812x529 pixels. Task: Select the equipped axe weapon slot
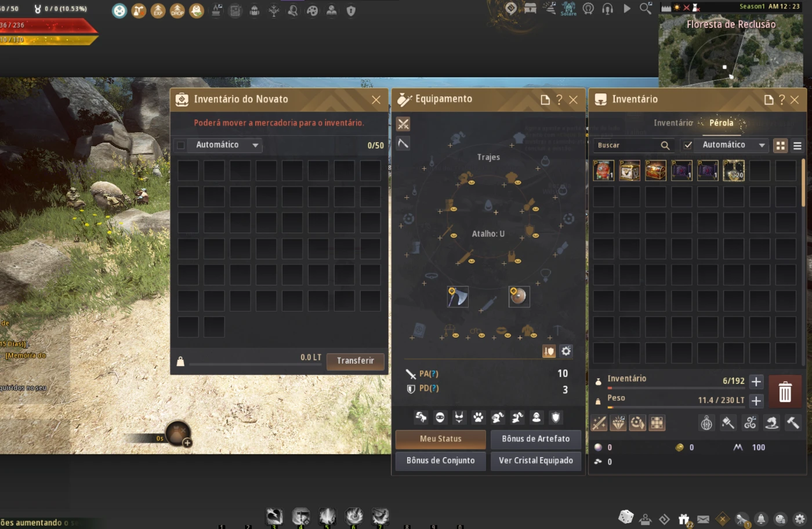(x=458, y=297)
